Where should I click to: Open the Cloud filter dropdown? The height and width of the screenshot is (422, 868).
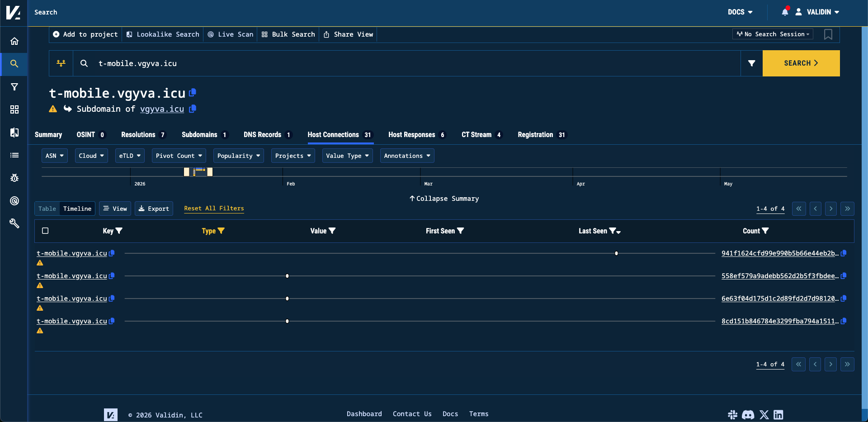[91, 156]
